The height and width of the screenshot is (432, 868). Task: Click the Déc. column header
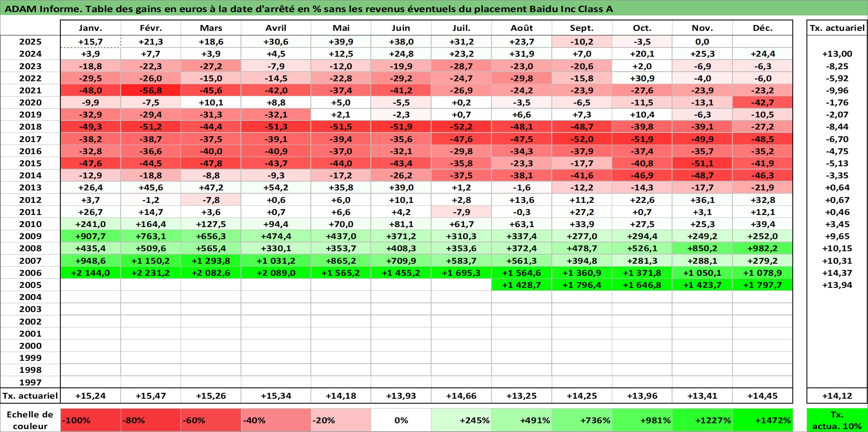tap(762, 28)
